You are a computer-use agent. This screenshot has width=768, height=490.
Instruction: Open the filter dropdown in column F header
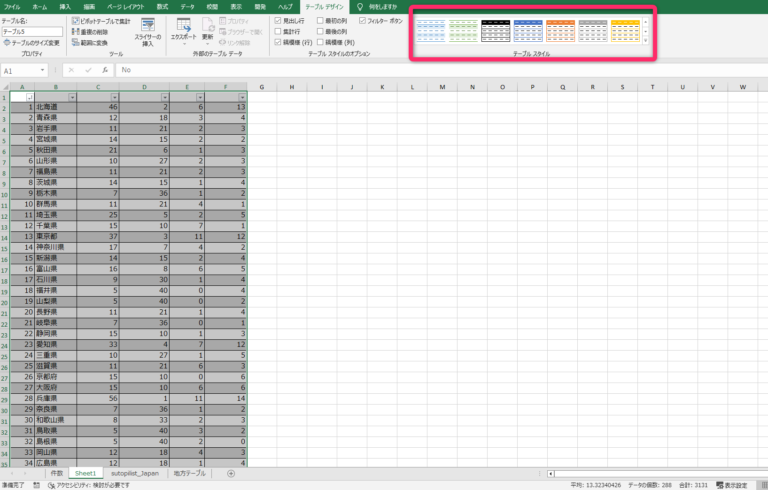click(x=243, y=97)
